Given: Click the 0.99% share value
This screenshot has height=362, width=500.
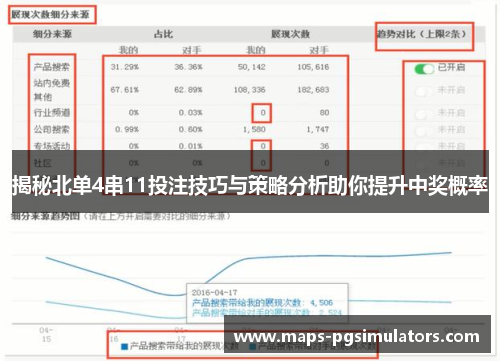Looking at the screenshot, I should 127,129.
